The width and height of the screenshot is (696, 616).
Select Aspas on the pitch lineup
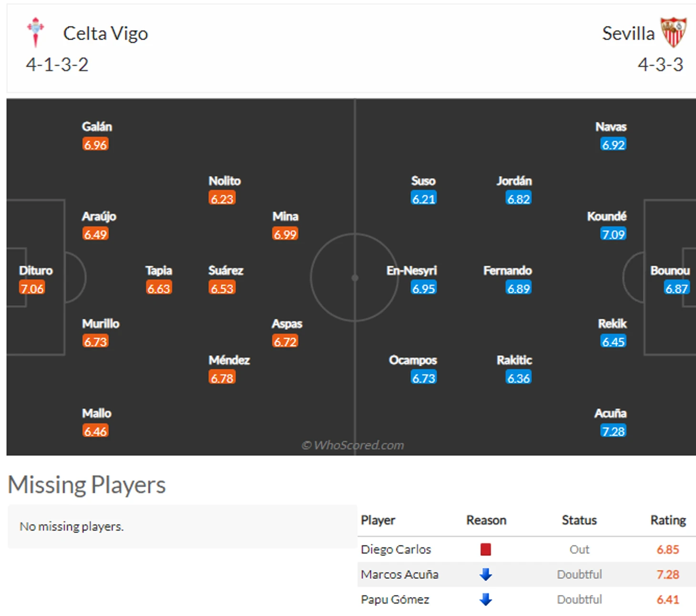click(x=287, y=324)
